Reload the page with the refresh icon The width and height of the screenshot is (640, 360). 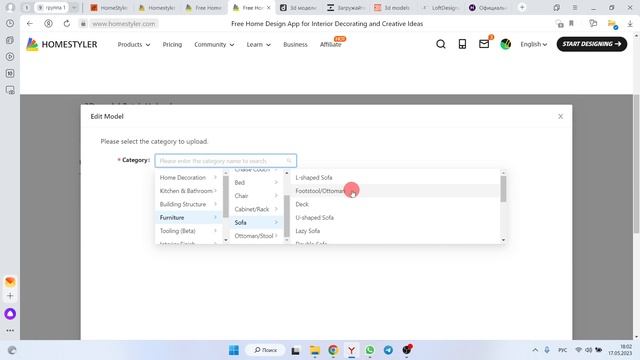click(67, 24)
